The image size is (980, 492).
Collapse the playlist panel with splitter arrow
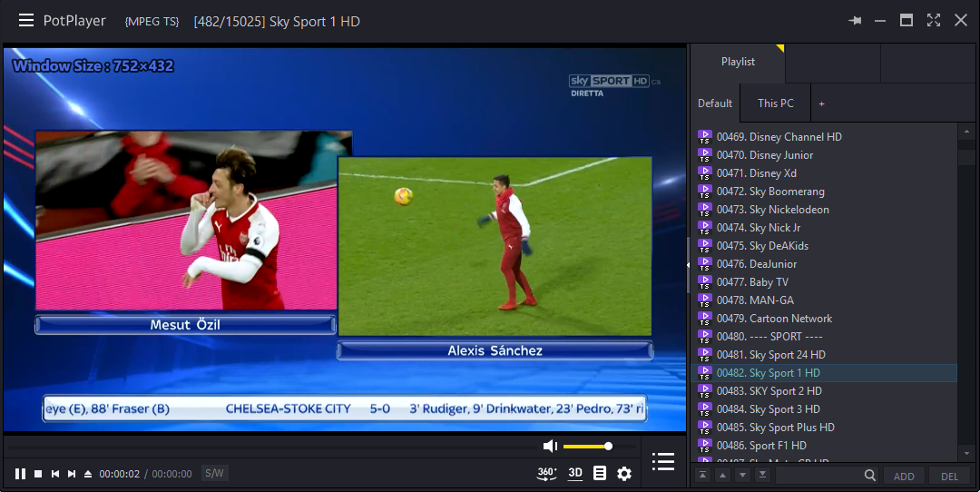click(688, 265)
